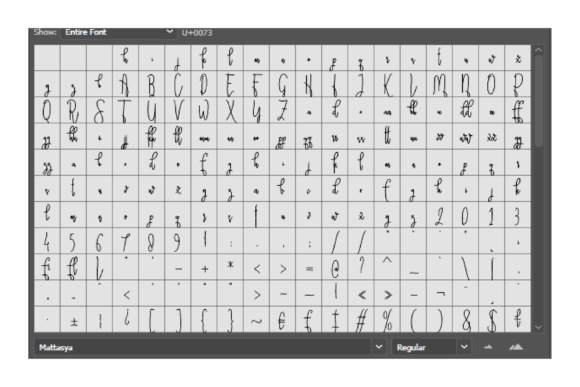The image size is (580, 387).
Task: Select the at sign glyph
Action: point(335,267)
